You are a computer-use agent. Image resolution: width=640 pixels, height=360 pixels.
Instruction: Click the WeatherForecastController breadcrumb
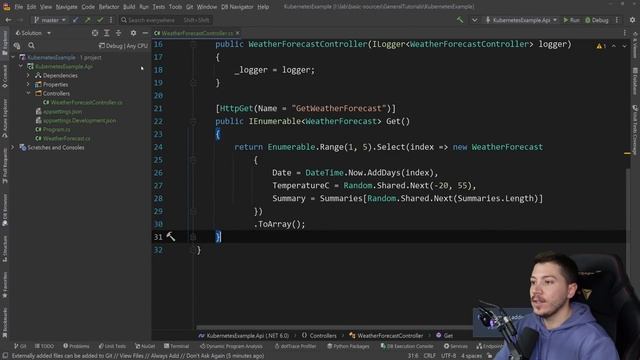click(387, 336)
